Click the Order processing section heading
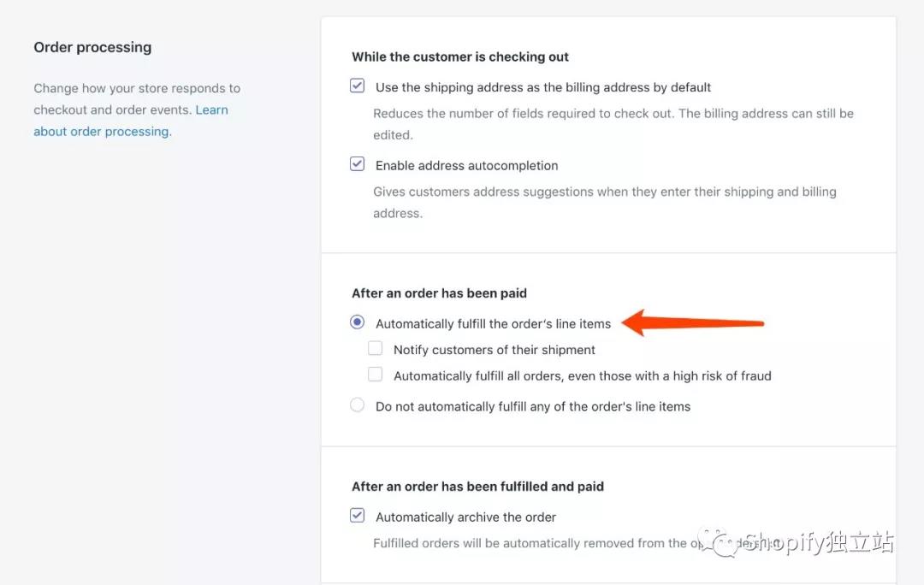 pyautogui.click(x=92, y=47)
